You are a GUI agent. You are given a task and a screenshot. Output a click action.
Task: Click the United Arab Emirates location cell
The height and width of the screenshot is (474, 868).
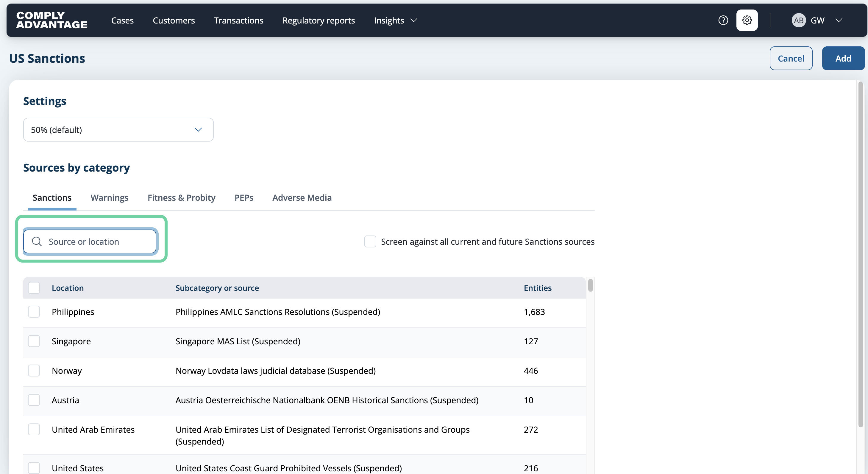click(x=93, y=430)
